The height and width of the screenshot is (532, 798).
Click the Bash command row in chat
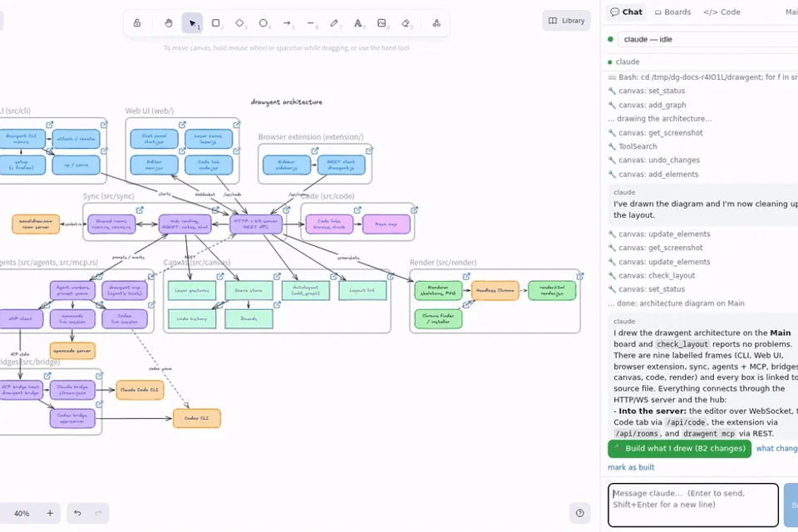point(702,77)
